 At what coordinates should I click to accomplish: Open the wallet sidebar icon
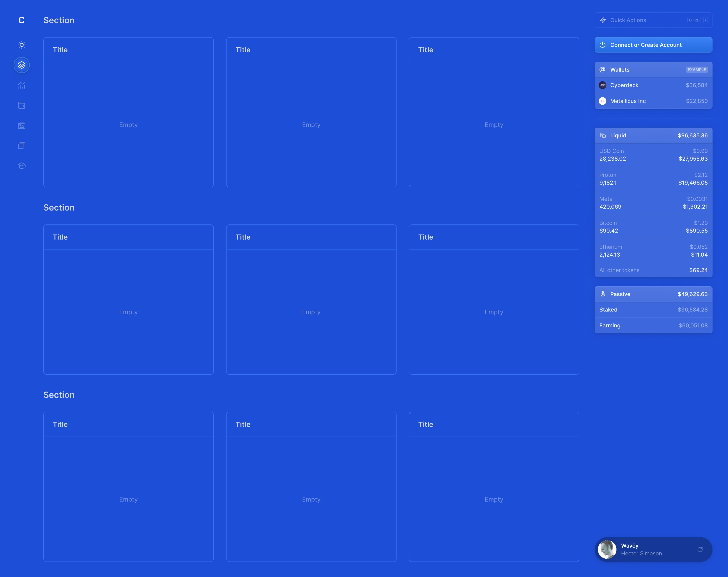click(22, 105)
